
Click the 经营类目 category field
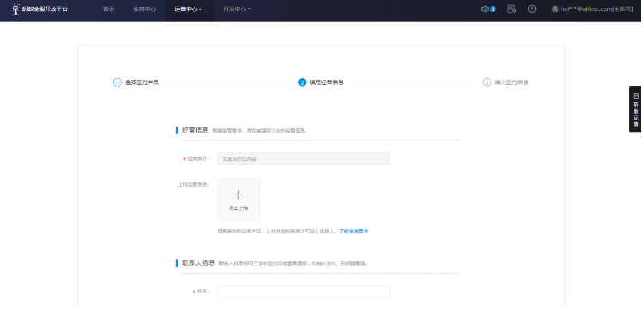coord(304,158)
